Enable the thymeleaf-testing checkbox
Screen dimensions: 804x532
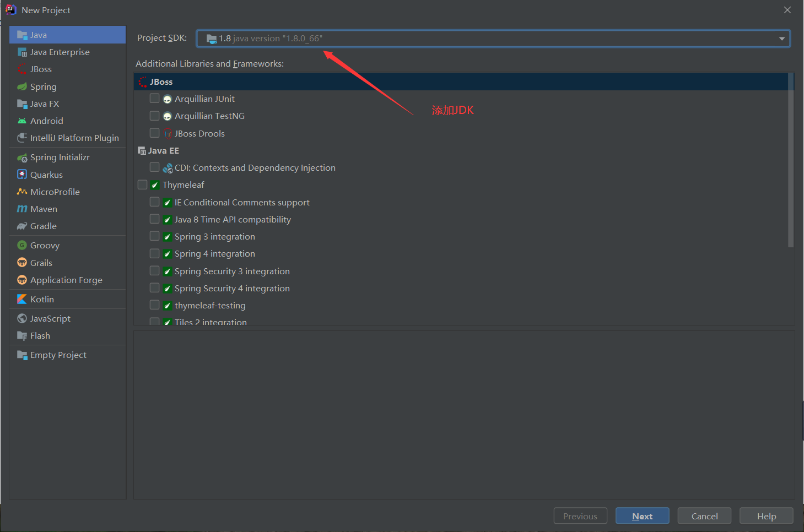[x=155, y=305]
